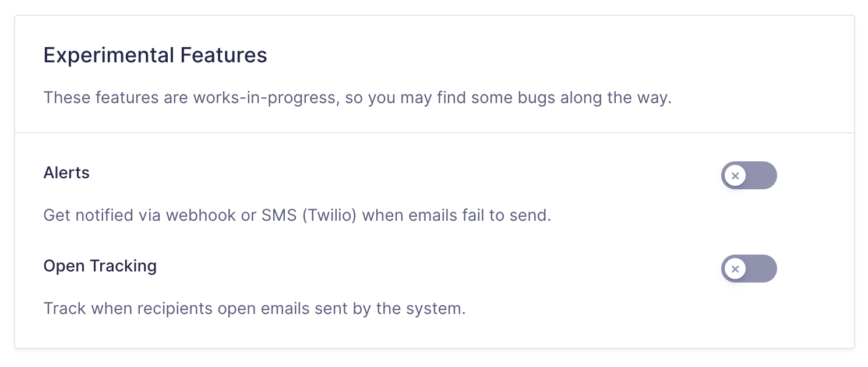
Task: Click the Alerts feature label
Action: tap(66, 173)
